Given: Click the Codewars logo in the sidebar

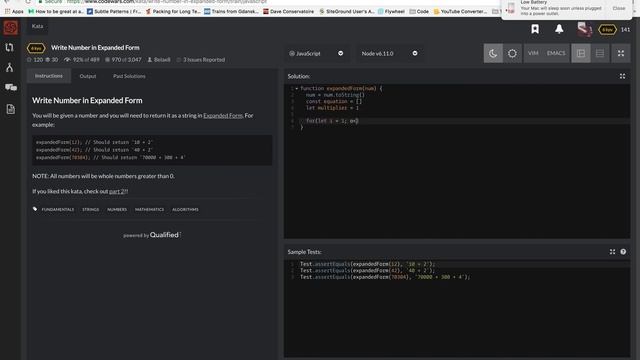Looking at the screenshot, I should (11, 28).
